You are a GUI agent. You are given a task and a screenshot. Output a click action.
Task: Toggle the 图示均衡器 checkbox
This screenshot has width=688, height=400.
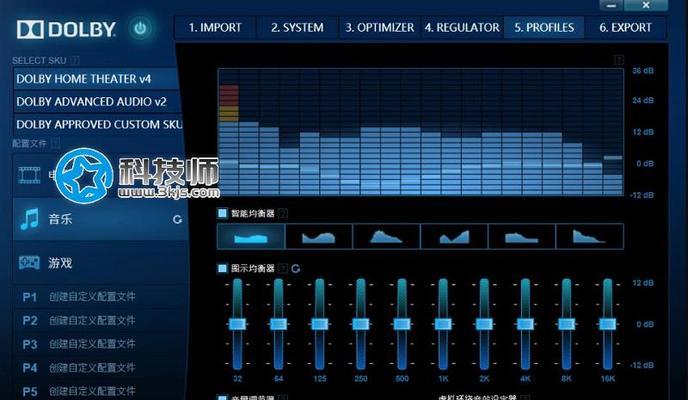pos(222,268)
